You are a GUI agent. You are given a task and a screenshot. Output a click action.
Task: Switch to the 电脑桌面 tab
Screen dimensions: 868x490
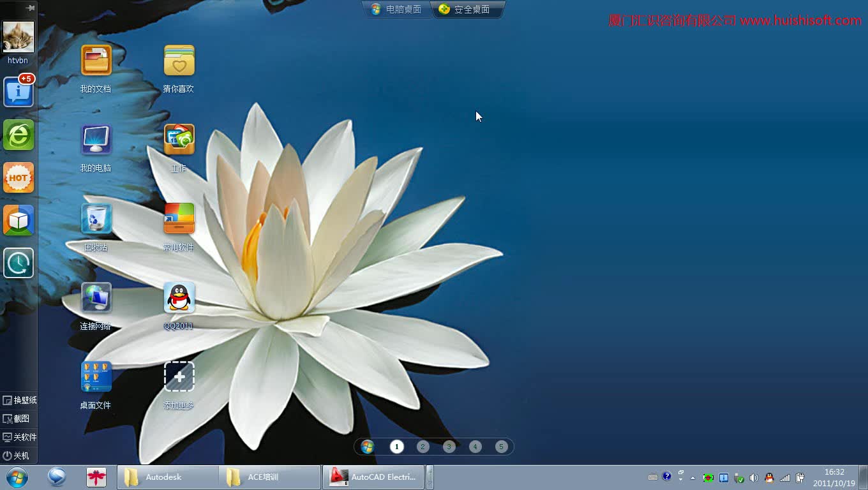point(397,10)
